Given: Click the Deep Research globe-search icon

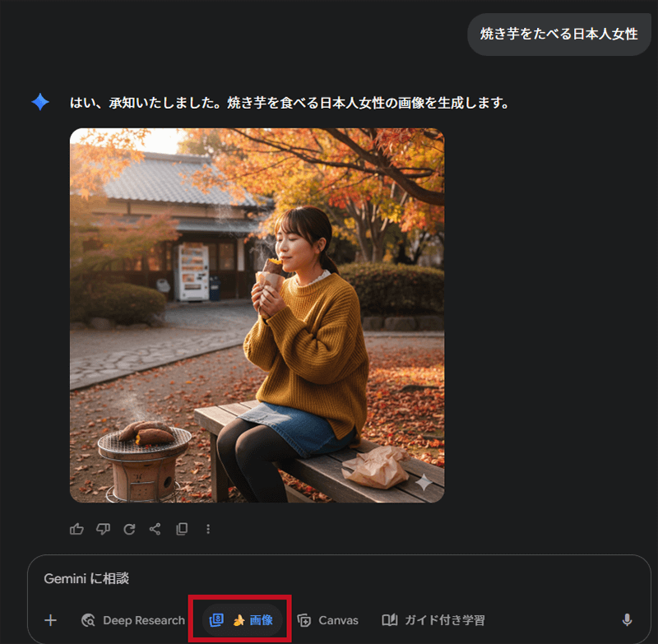Looking at the screenshot, I should [x=88, y=620].
